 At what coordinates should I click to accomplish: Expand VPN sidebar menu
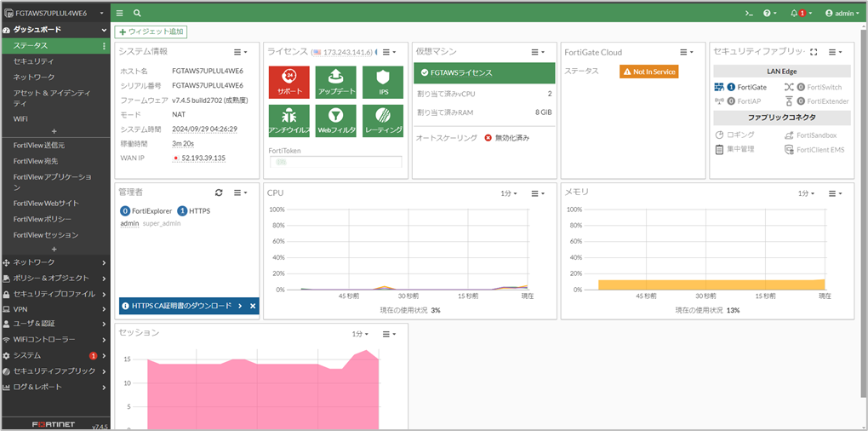[x=55, y=309]
